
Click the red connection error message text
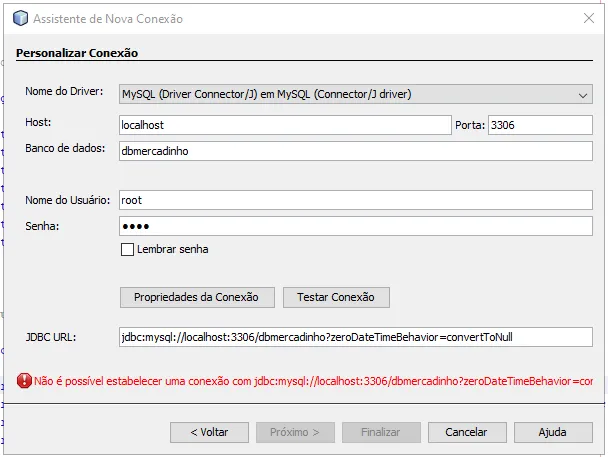313,381
